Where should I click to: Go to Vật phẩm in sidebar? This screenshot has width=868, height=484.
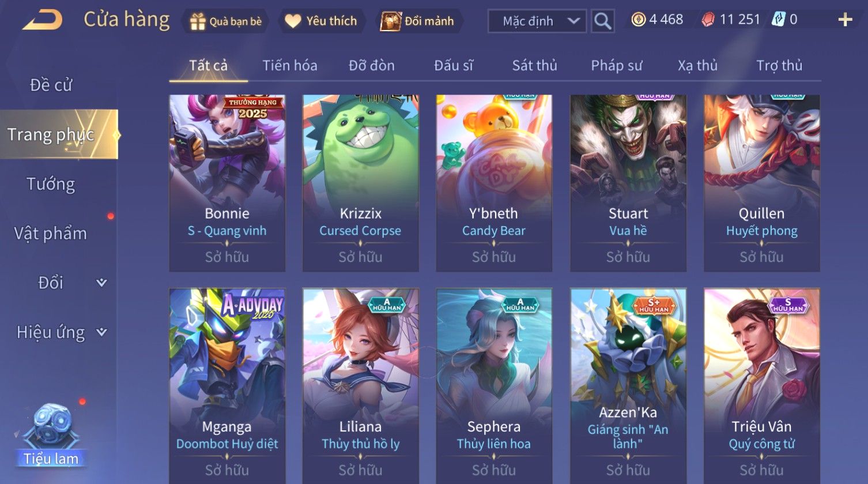click(51, 234)
